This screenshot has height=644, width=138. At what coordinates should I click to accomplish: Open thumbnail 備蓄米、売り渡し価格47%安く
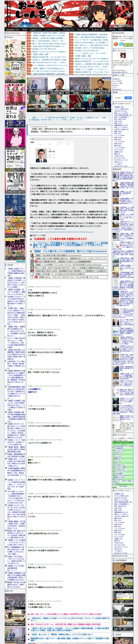click(x=101, y=86)
